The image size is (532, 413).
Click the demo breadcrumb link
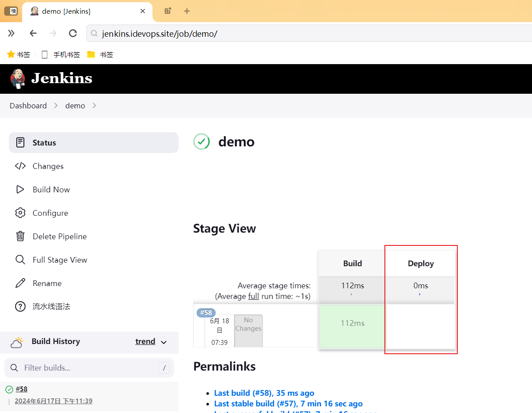[x=75, y=106]
